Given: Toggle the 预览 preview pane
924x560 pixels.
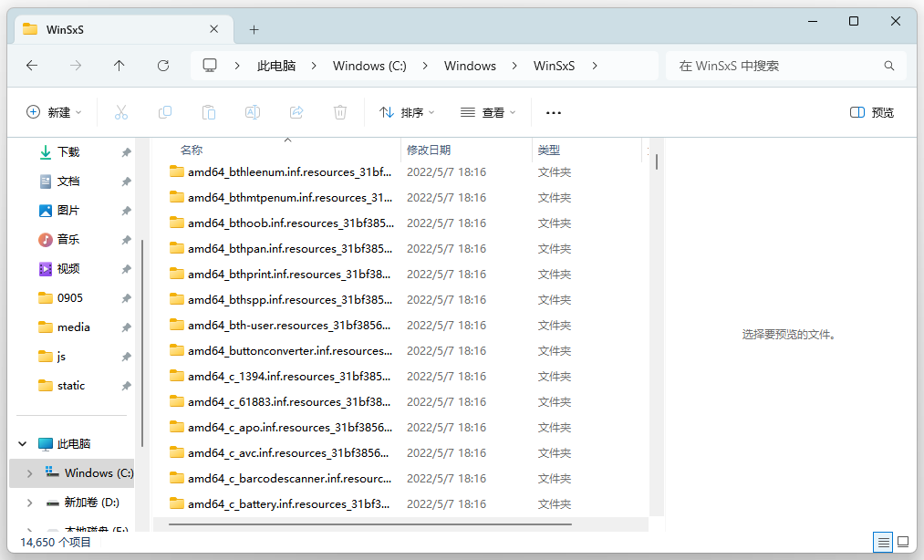Looking at the screenshot, I should (x=872, y=112).
